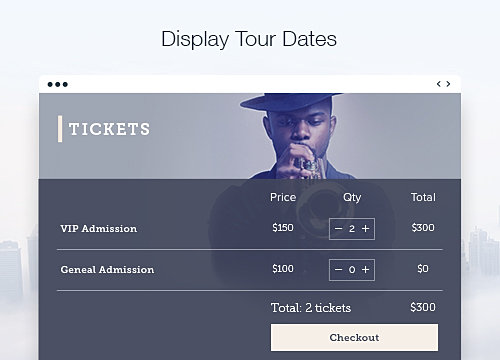This screenshot has height=360, width=500.
Task: Click the Price column header
Action: 283,197
